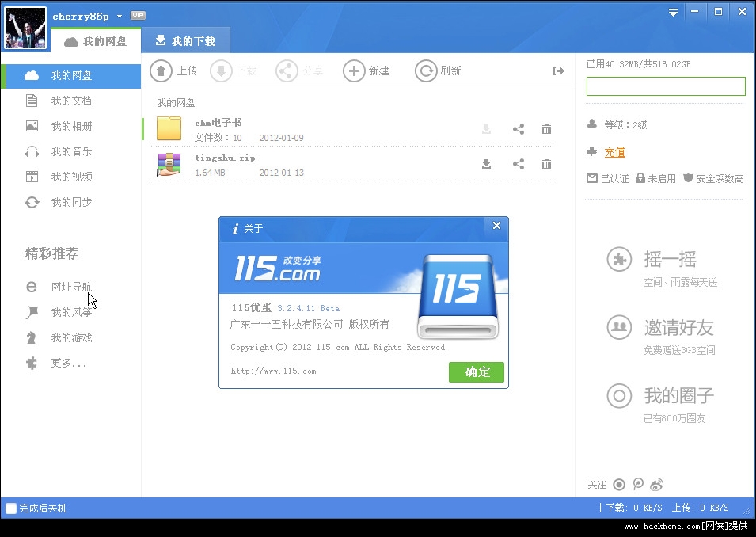Download the tingshu.zip file
The width and height of the screenshot is (756, 537).
(487, 164)
